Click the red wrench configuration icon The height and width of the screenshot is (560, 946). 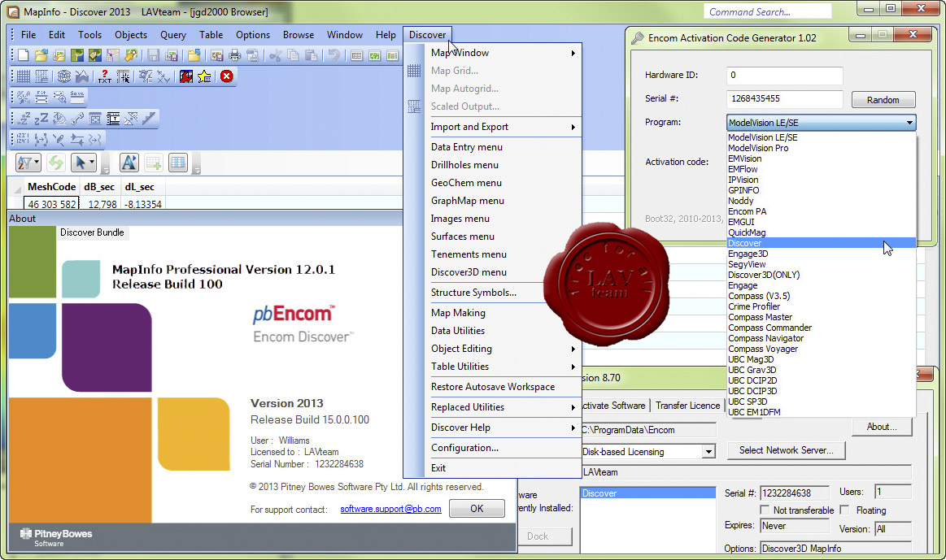(185, 76)
